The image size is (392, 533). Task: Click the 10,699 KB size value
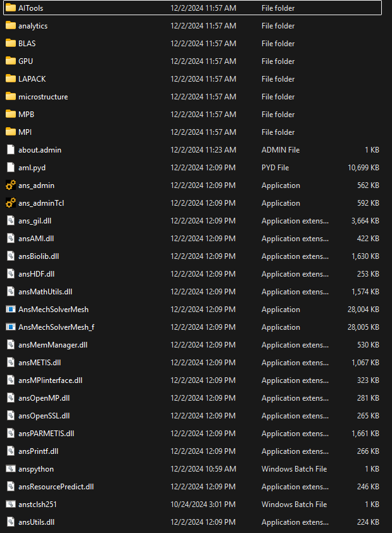click(363, 168)
